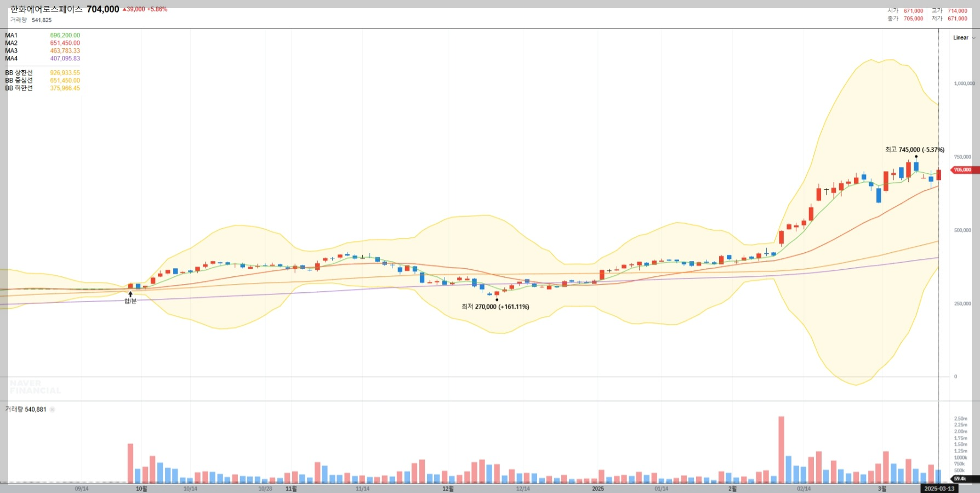Click the red 705,000 current price tag

pos(964,170)
